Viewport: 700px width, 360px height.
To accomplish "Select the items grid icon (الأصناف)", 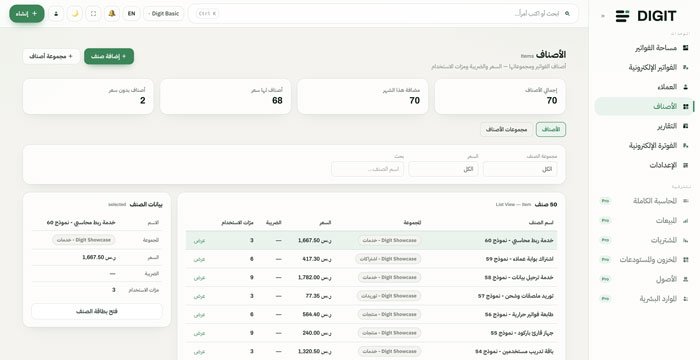I will pos(686,107).
